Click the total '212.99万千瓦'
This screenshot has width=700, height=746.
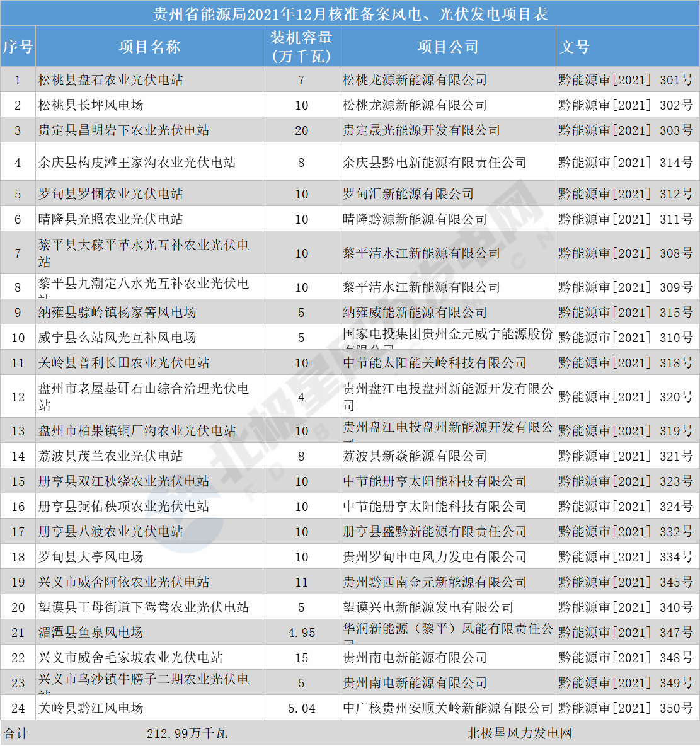click(186, 733)
